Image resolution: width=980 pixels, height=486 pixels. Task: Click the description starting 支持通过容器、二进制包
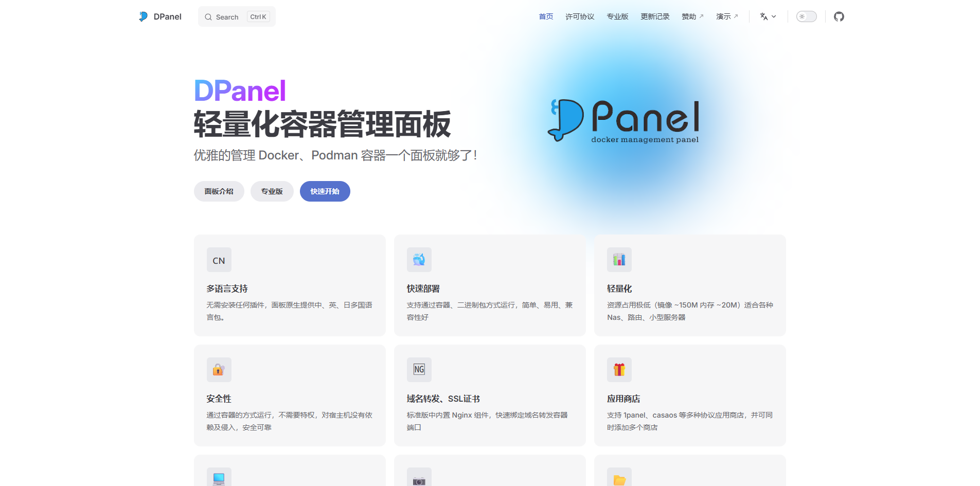pyautogui.click(x=490, y=311)
